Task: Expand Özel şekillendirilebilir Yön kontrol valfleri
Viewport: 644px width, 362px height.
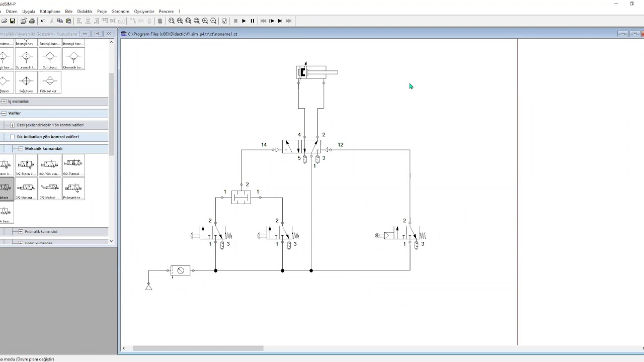Action: [12, 125]
